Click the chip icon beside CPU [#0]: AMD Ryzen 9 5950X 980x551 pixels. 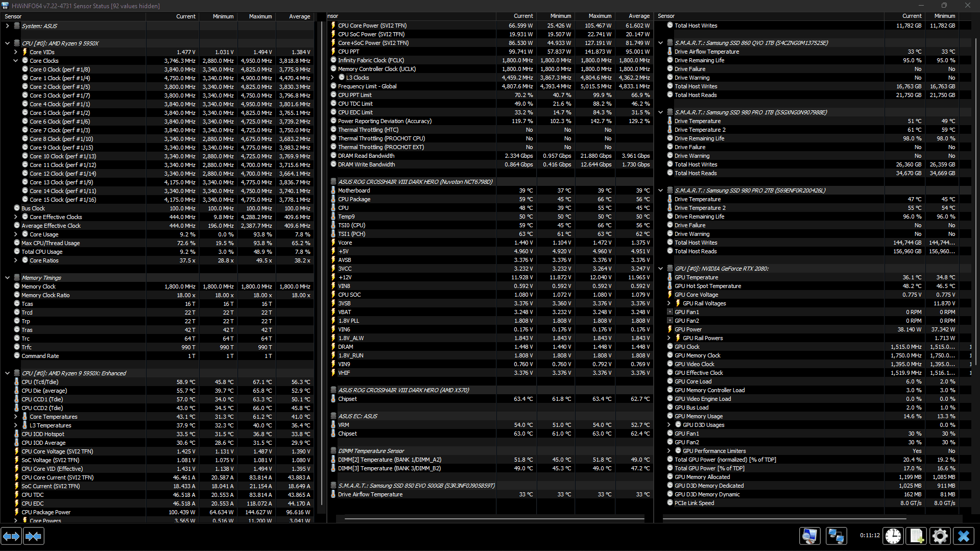(17, 43)
